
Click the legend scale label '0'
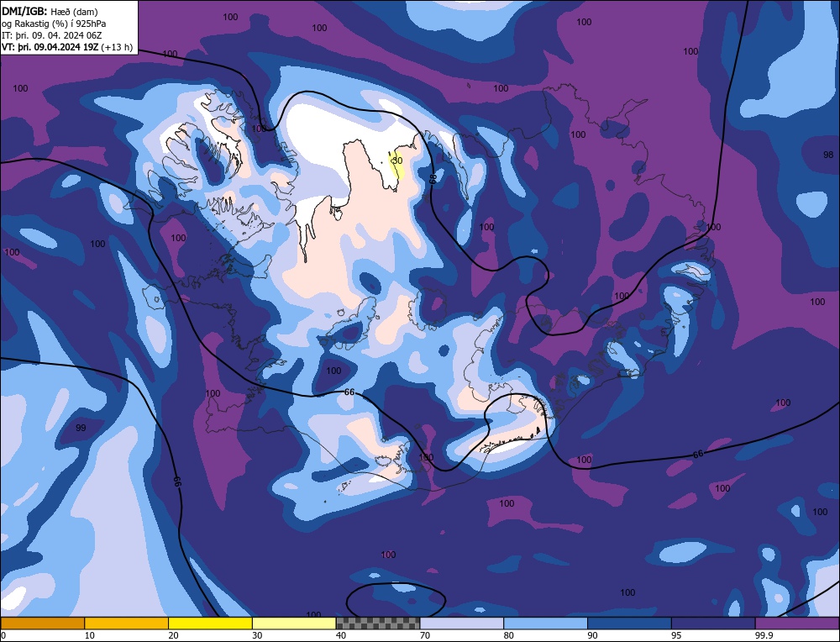(x=3, y=635)
